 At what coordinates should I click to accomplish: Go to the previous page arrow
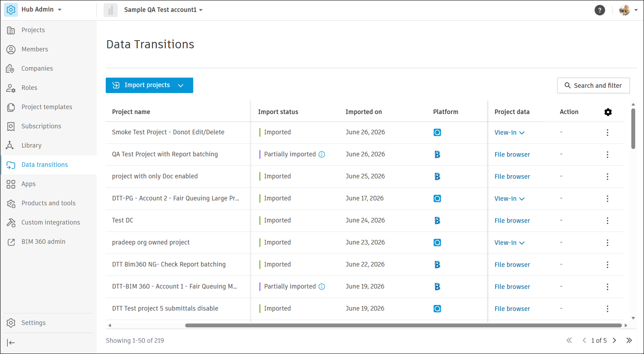[x=584, y=340]
